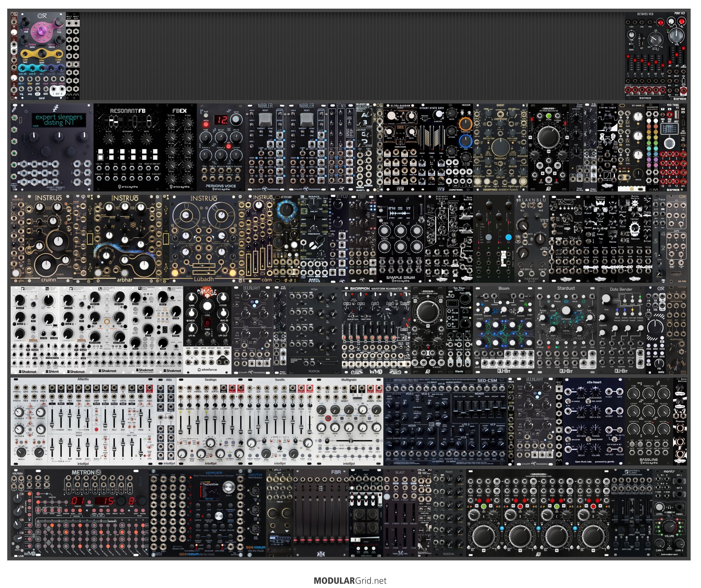Open the Stardust module

pyautogui.click(x=566, y=330)
